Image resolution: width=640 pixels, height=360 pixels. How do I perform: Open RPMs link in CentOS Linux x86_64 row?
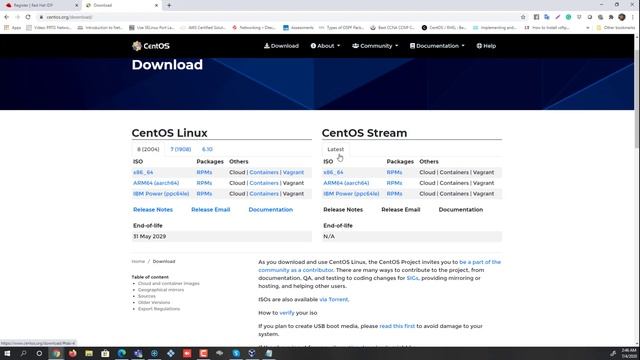pos(204,172)
